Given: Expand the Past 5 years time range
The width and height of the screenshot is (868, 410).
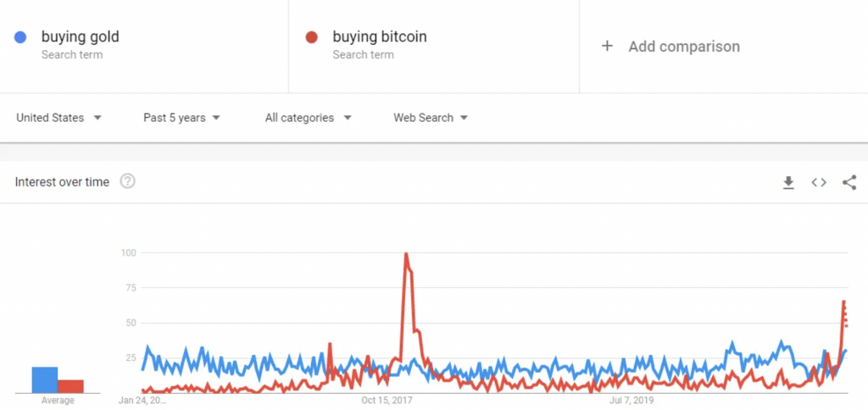Looking at the screenshot, I should point(181,118).
